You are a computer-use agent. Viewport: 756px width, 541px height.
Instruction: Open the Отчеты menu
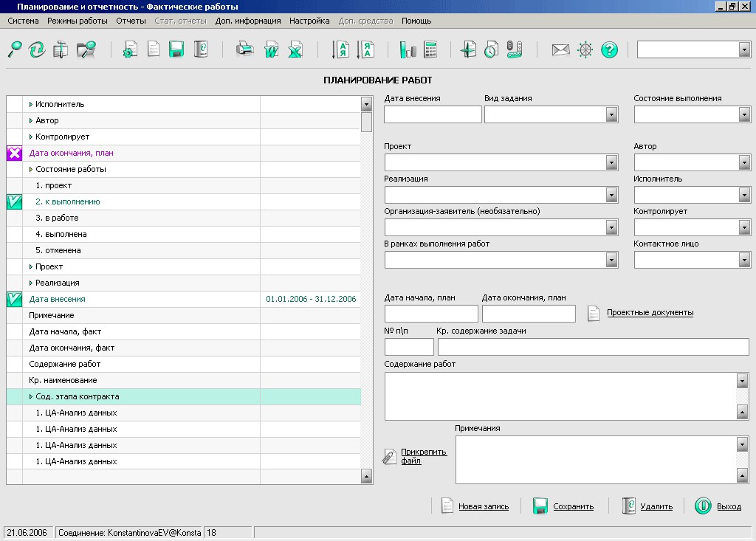click(131, 21)
